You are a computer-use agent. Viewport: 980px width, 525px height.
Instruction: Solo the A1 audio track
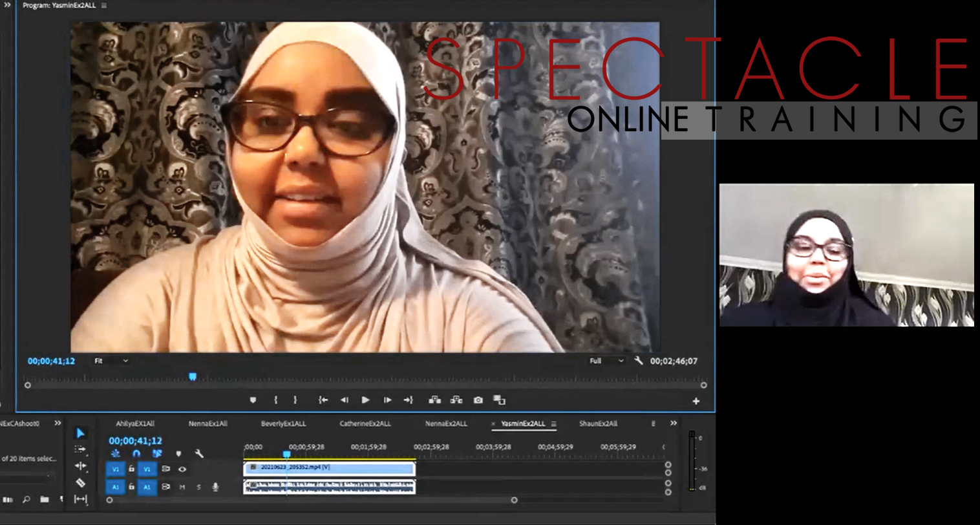198,487
